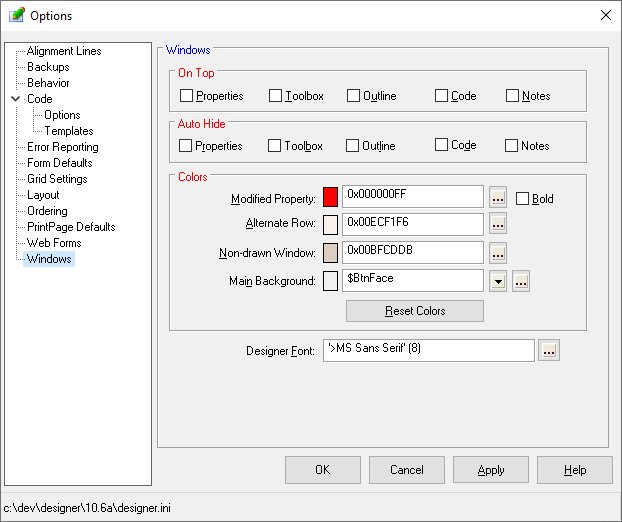Toggle Bold for modified properties
Image resolution: width=622 pixels, height=522 pixels.
click(522, 198)
